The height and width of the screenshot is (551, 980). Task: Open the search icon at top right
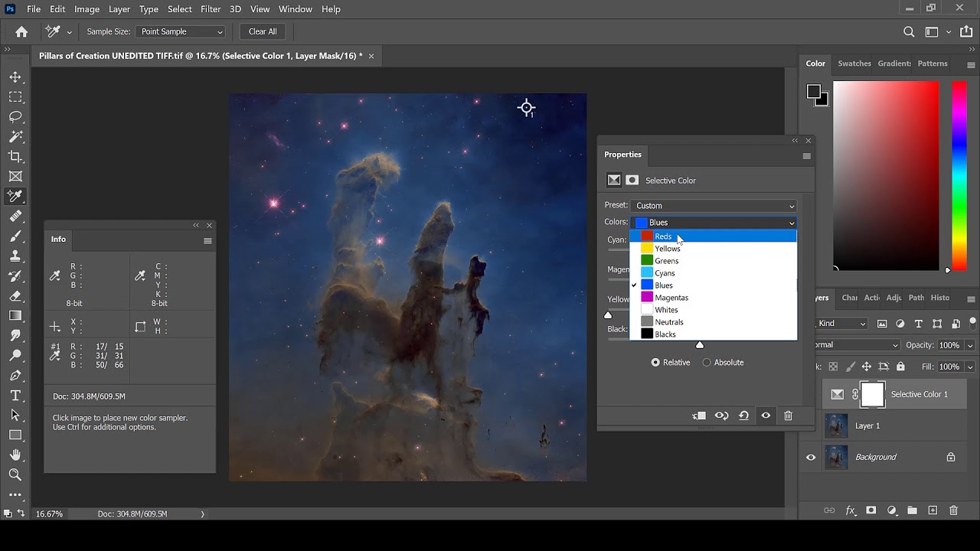pos(909,31)
